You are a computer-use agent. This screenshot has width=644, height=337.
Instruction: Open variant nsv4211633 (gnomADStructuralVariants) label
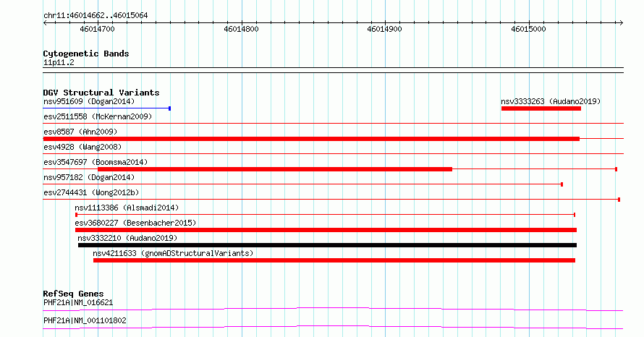click(173, 253)
